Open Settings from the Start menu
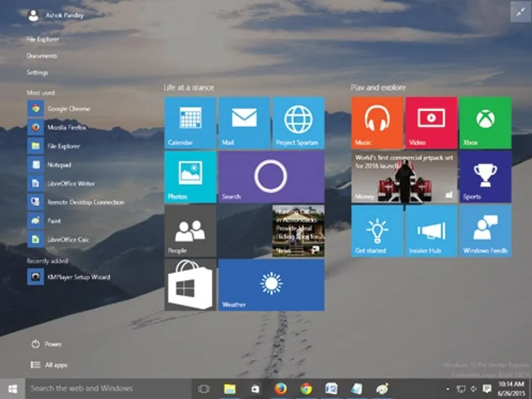Viewport: 532px width, 399px height. (x=38, y=73)
